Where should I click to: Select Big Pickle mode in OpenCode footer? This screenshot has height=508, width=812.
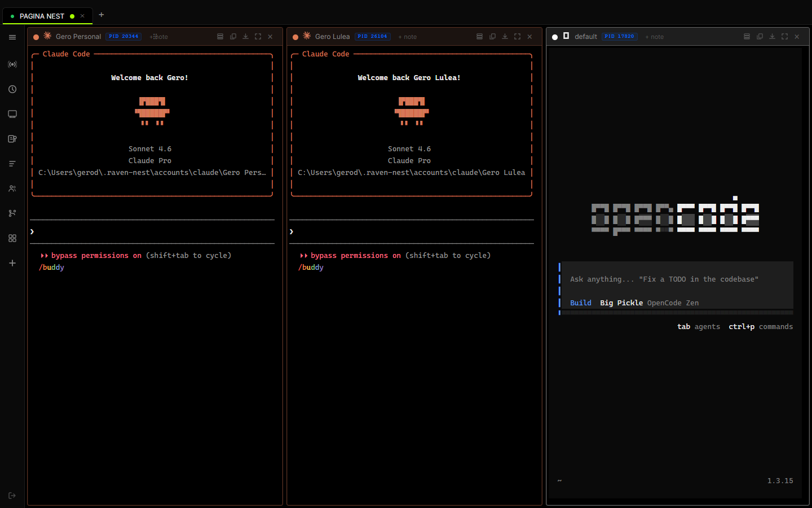coord(621,303)
